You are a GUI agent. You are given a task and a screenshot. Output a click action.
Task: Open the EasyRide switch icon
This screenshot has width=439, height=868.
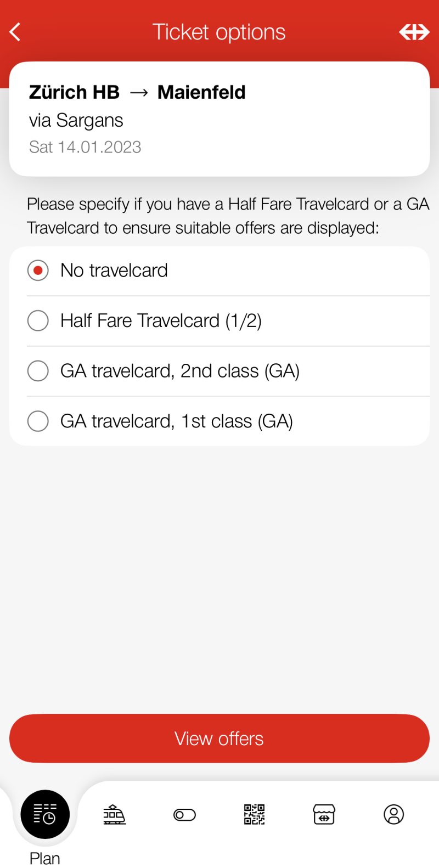[x=184, y=815]
